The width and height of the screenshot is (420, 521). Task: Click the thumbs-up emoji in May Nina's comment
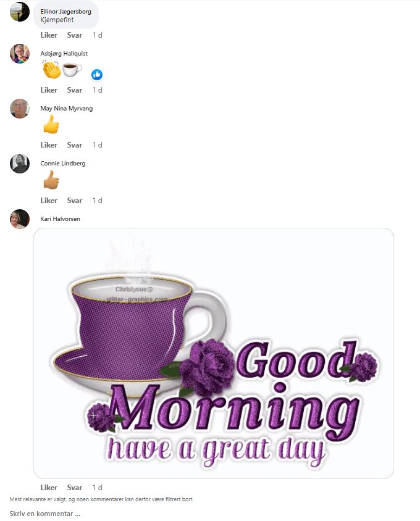(x=51, y=124)
